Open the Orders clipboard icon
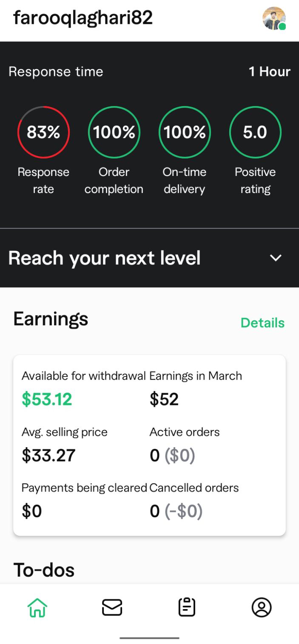This screenshot has width=299, height=644. 187,607
